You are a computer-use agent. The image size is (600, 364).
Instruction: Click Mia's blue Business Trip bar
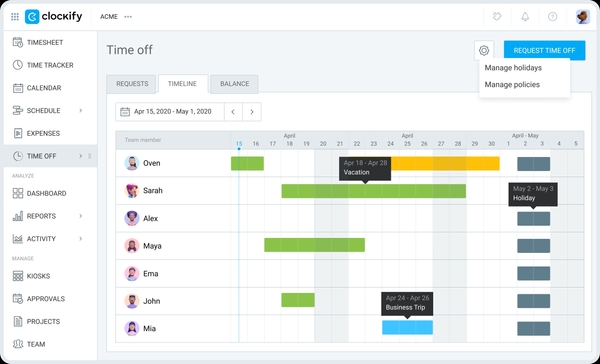[x=407, y=328]
